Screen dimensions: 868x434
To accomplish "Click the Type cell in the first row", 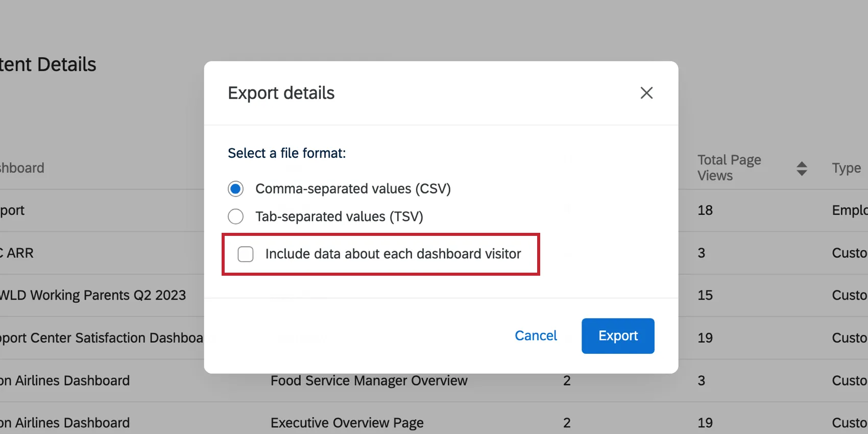I will click(849, 210).
